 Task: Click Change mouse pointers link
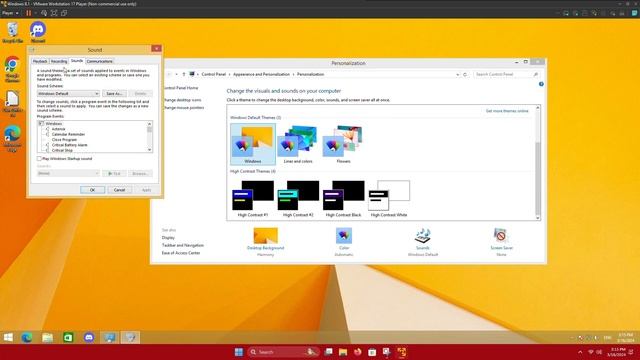[x=184, y=108]
